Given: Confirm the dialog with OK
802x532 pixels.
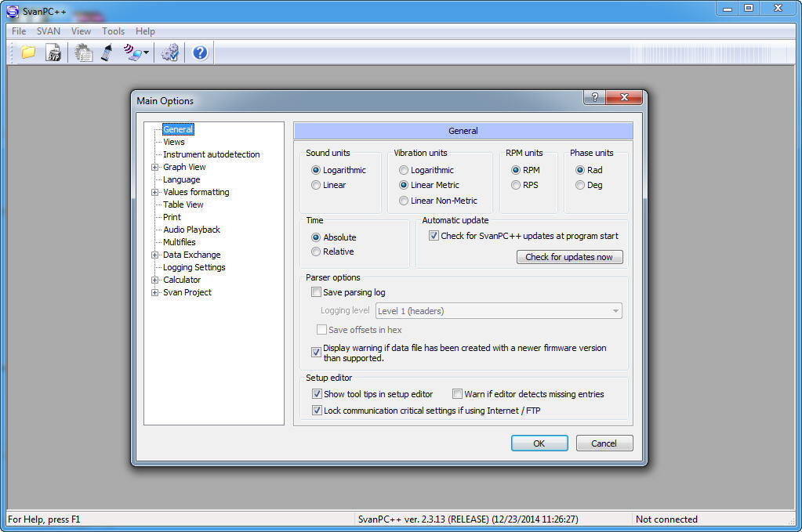Looking at the screenshot, I should 539,443.
